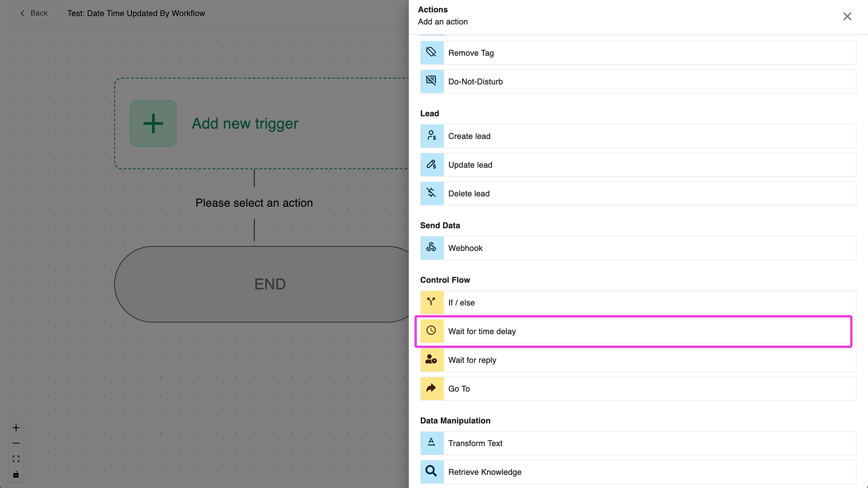This screenshot has width=868, height=488.
Task: Click the If / else branch icon
Action: click(x=432, y=303)
